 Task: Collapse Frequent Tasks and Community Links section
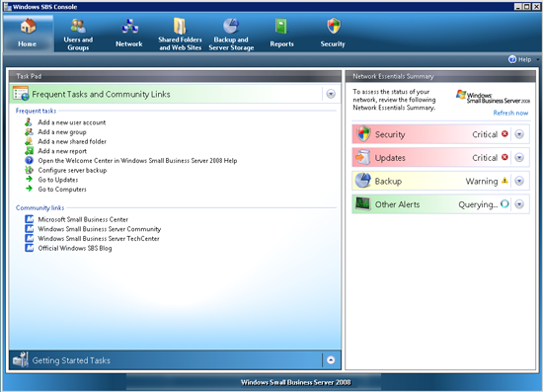coord(331,94)
